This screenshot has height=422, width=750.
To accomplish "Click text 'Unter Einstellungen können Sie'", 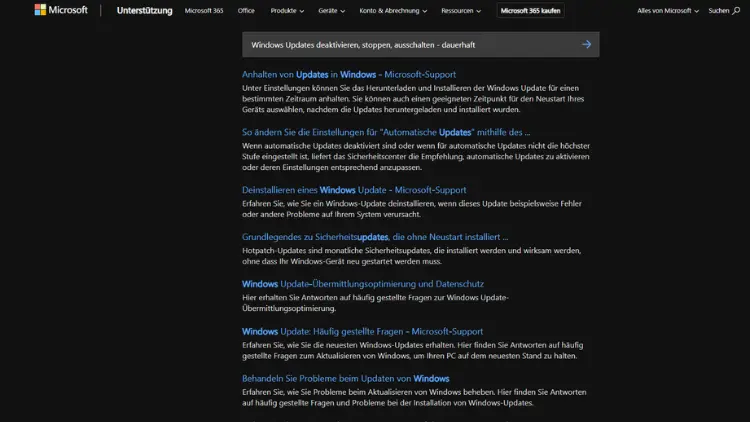I will [x=298, y=88].
